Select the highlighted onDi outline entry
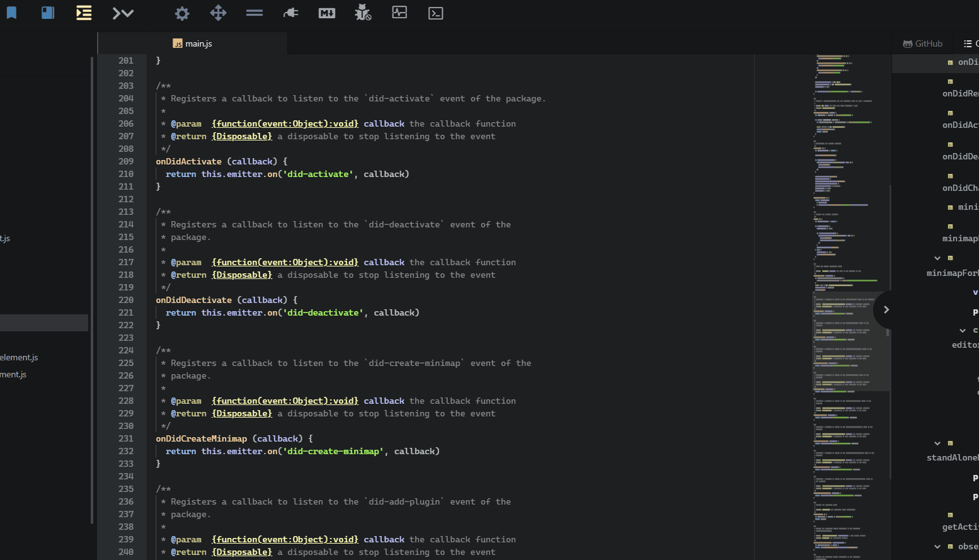This screenshot has height=560, width=979. click(x=936, y=62)
